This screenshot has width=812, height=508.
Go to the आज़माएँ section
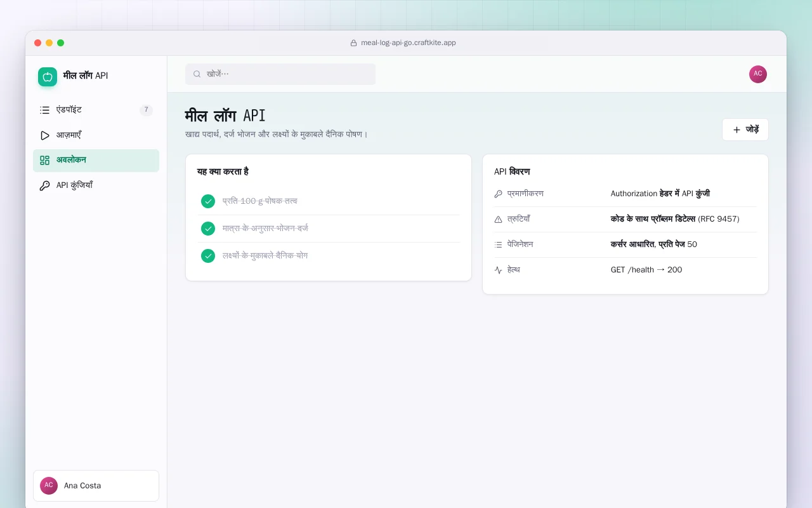[96, 135]
